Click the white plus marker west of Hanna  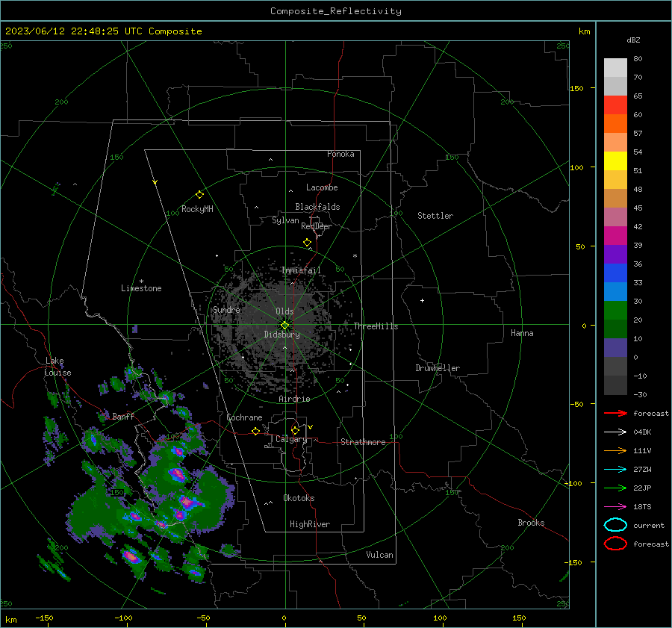[x=422, y=300]
